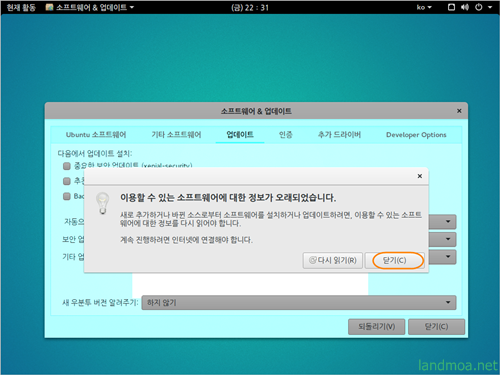Toggle the second update source checkbox
This screenshot has height=375, width=500.
click(67, 181)
